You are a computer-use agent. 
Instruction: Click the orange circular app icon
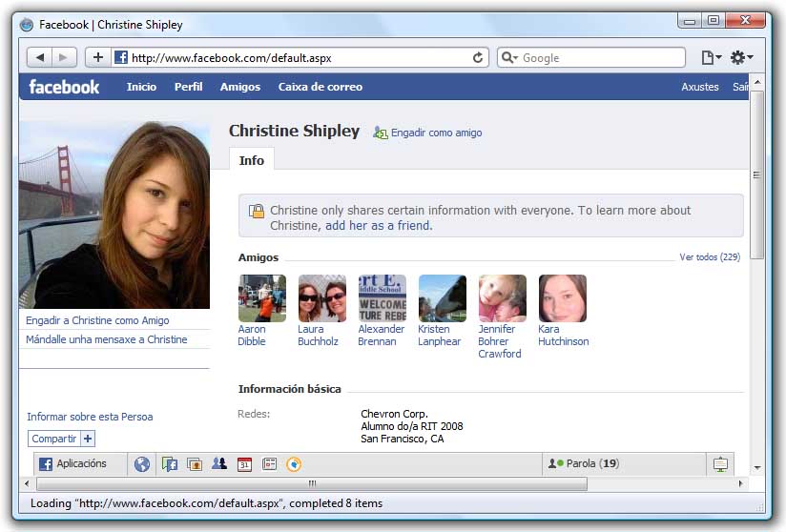click(x=294, y=464)
